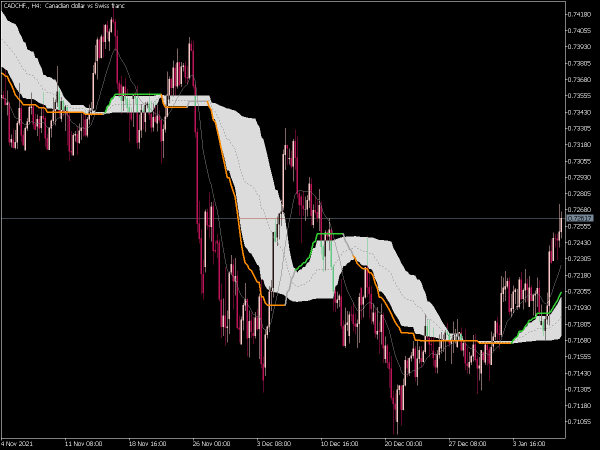Click the 20 Dec 08:00 time label

coord(402,441)
